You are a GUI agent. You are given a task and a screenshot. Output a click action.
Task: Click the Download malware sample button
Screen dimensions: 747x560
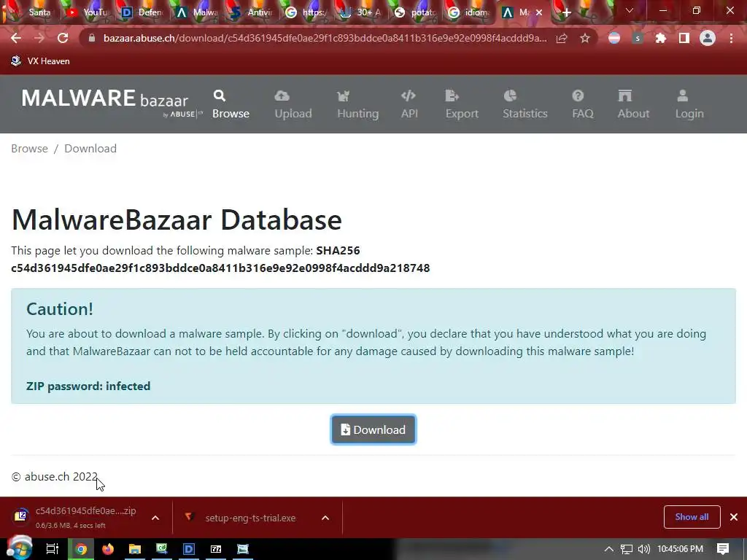pyautogui.click(x=373, y=429)
